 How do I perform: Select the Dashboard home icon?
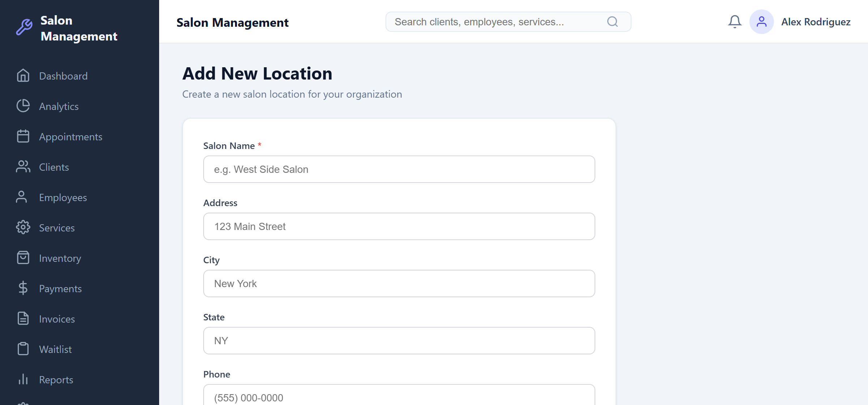(x=23, y=76)
